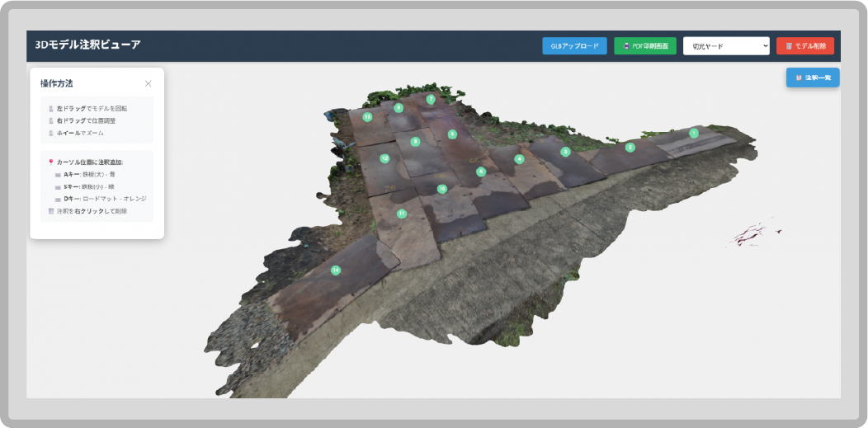Select the marker numbered 12
Viewport: 868px width, 428px height.
point(384,158)
